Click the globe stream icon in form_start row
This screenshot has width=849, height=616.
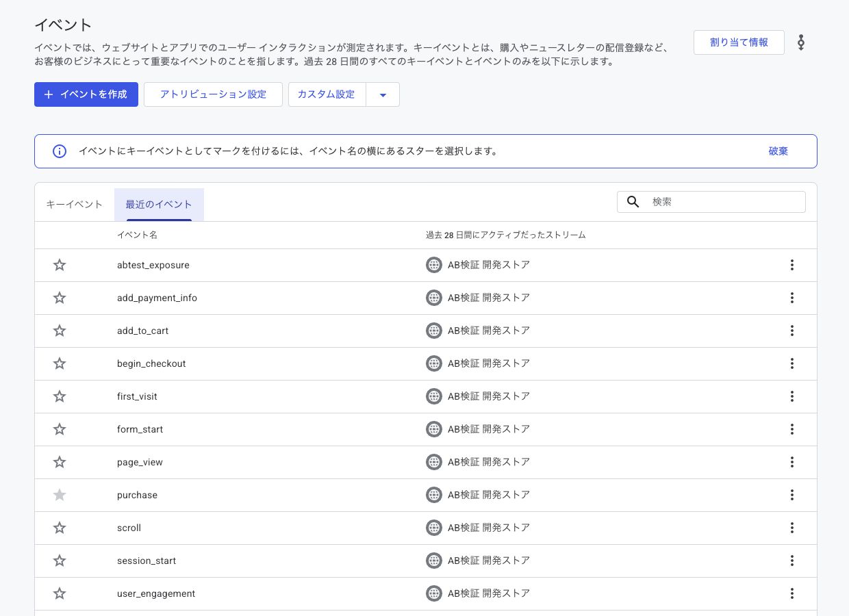pos(434,429)
